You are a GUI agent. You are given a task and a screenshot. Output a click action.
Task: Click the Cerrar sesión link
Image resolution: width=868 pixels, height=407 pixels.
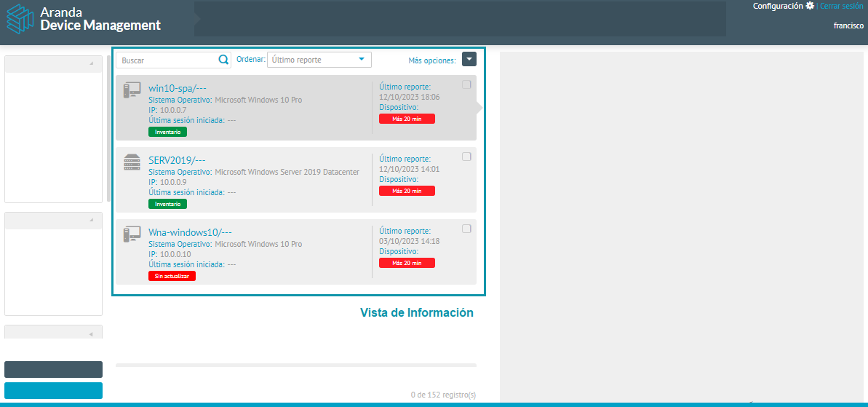pos(841,6)
